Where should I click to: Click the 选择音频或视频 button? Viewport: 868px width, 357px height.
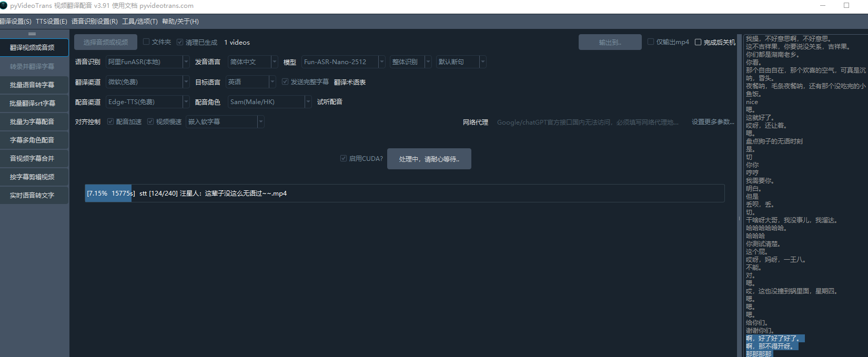point(106,42)
